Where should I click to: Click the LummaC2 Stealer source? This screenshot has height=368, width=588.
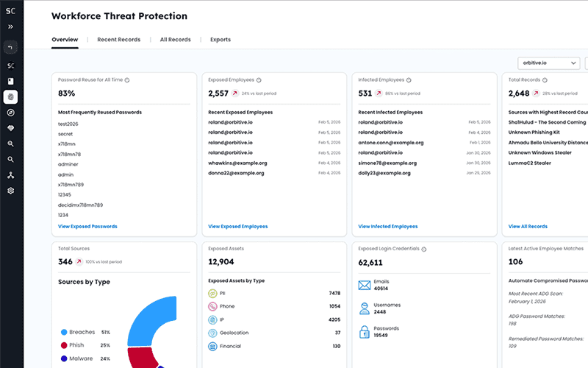coord(530,163)
